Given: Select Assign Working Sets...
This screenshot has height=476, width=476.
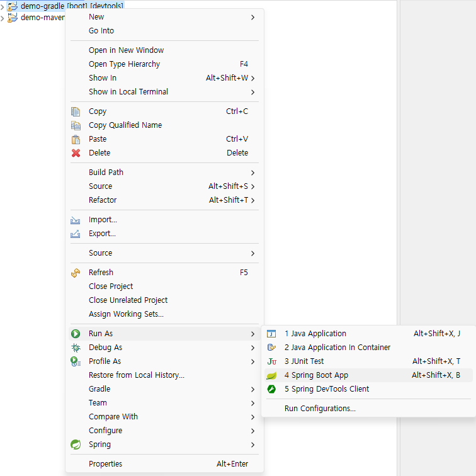Looking at the screenshot, I should click(x=164, y=314).
